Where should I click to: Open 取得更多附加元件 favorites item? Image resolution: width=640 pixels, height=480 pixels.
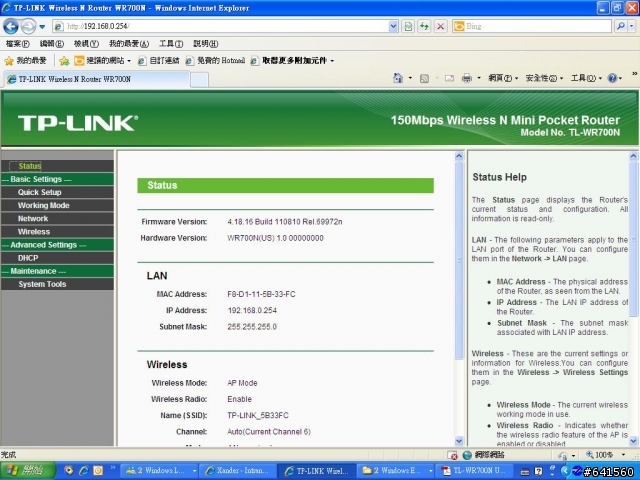click(x=292, y=61)
